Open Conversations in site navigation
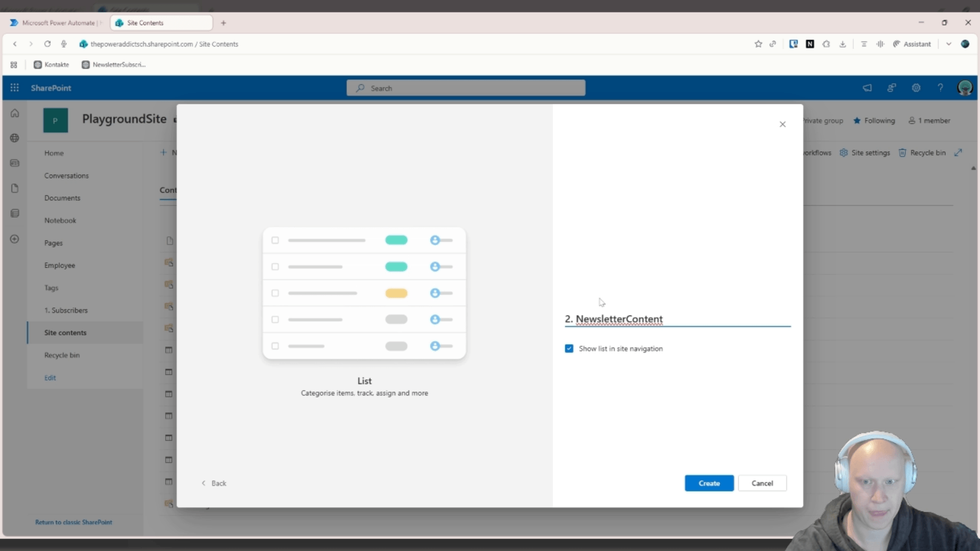 point(66,176)
